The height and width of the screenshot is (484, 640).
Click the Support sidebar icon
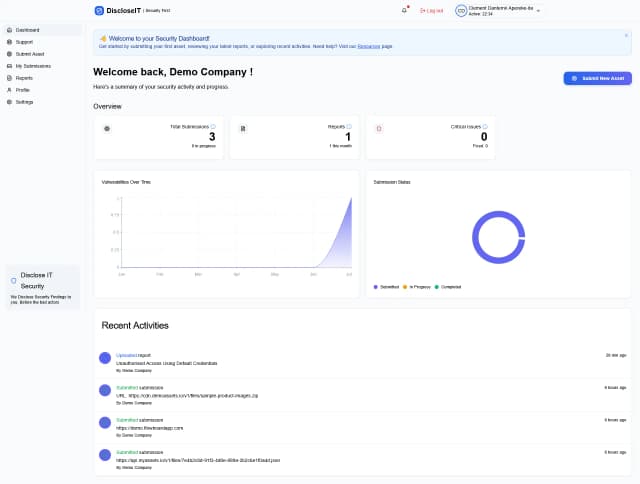pyautogui.click(x=10, y=42)
